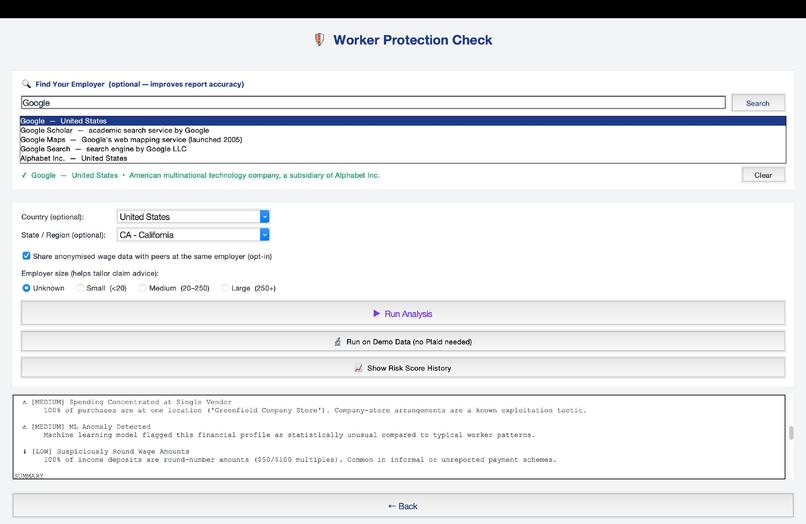Toggle Share anonymised wage data checkbox

[x=26, y=256]
